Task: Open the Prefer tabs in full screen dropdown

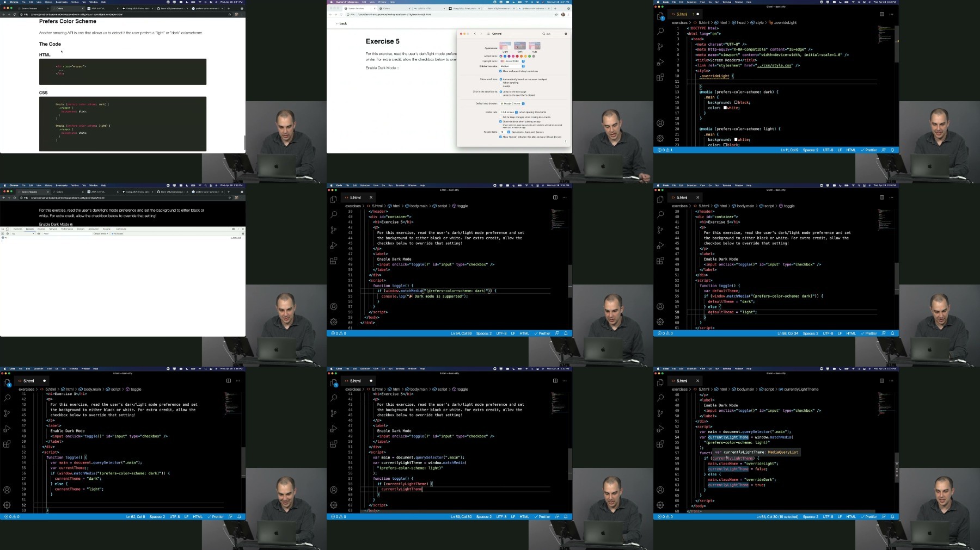Action: pyautogui.click(x=509, y=112)
